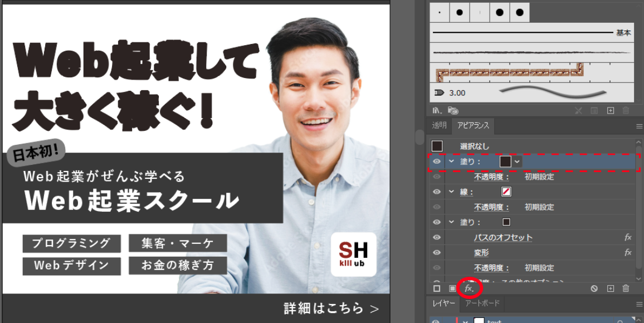
Task: Add new stroke in Appearance panel
Action: click(437, 288)
